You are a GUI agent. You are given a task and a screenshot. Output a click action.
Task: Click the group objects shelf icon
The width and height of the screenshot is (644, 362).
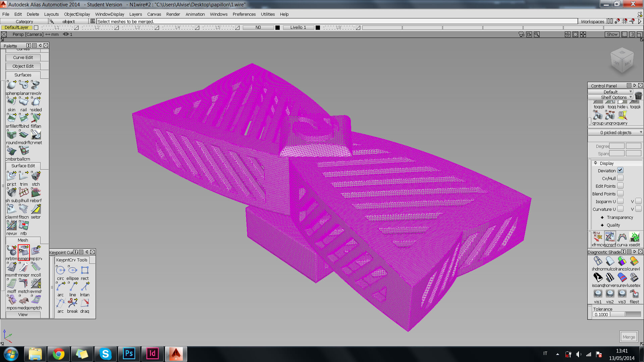pyautogui.click(x=598, y=115)
